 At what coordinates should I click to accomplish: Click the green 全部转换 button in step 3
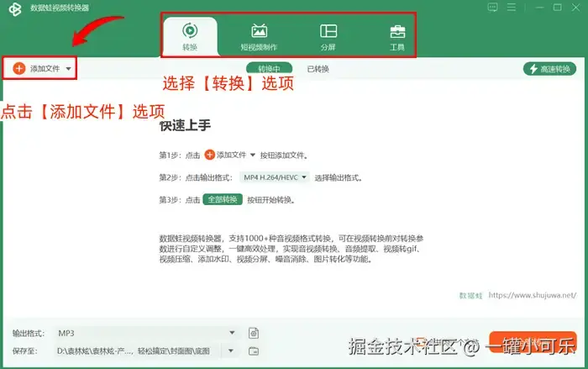click(x=223, y=199)
